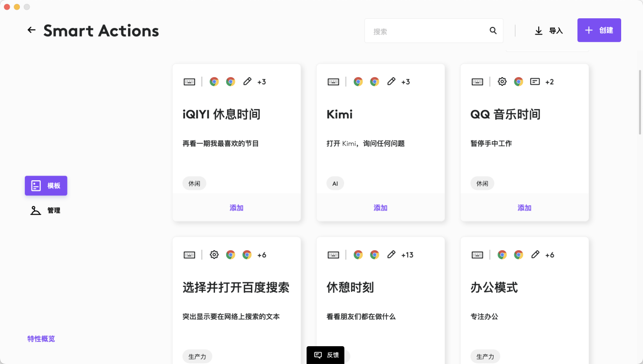Click the search magnifier icon

pyautogui.click(x=493, y=30)
